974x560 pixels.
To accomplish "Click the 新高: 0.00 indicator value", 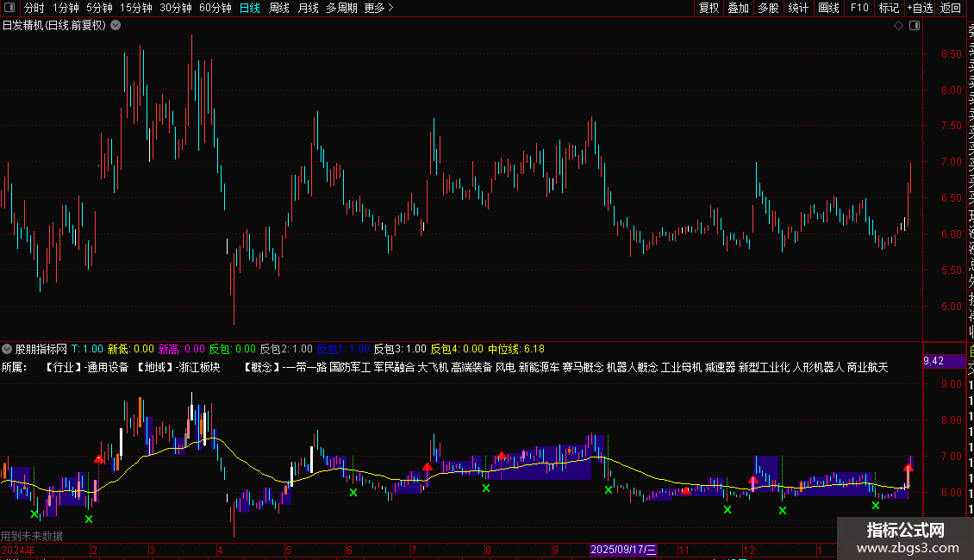I will [181, 349].
